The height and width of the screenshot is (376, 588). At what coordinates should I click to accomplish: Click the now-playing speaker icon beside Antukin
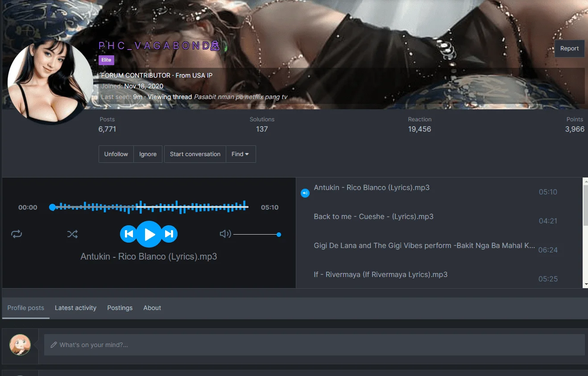point(305,193)
